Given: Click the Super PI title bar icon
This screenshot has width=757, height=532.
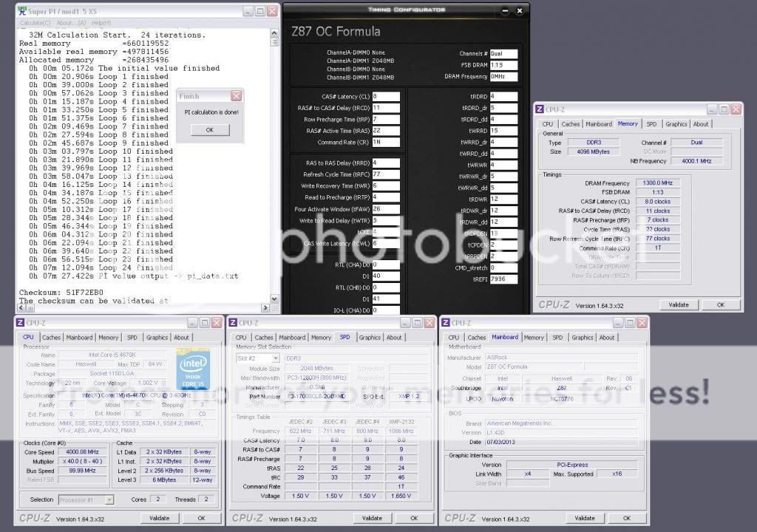Looking at the screenshot, I should (22, 10).
